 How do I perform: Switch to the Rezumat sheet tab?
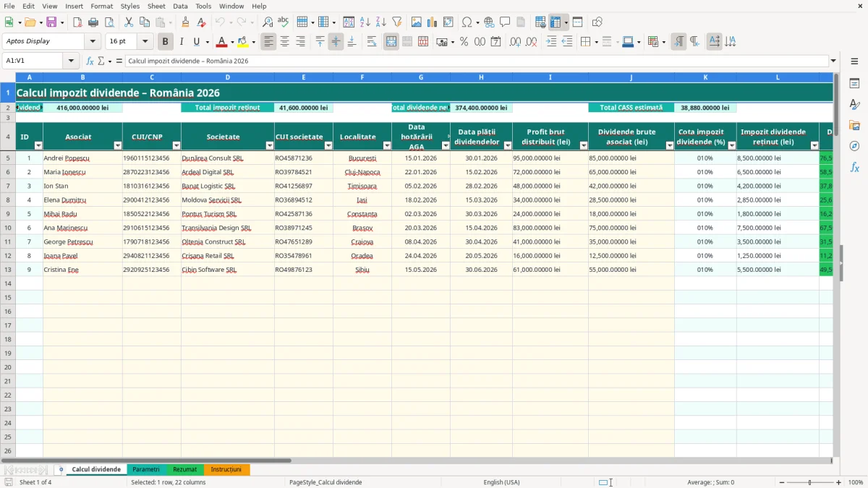tap(184, 470)
